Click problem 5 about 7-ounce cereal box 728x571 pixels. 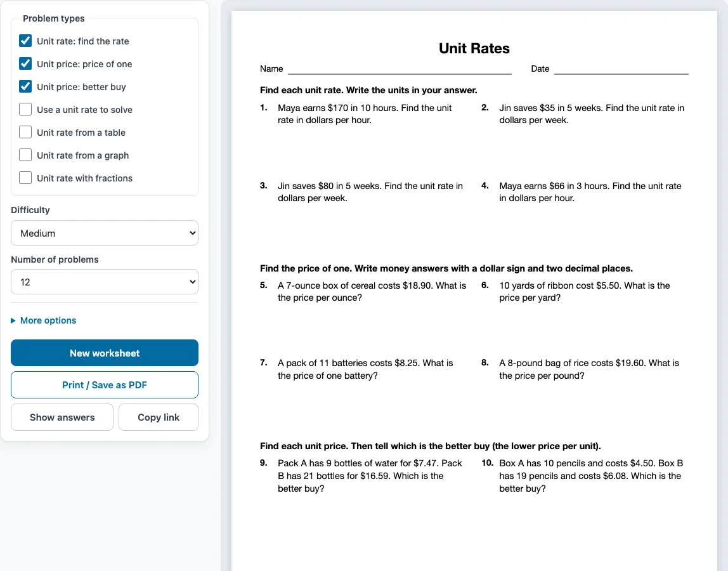(372, 291)
